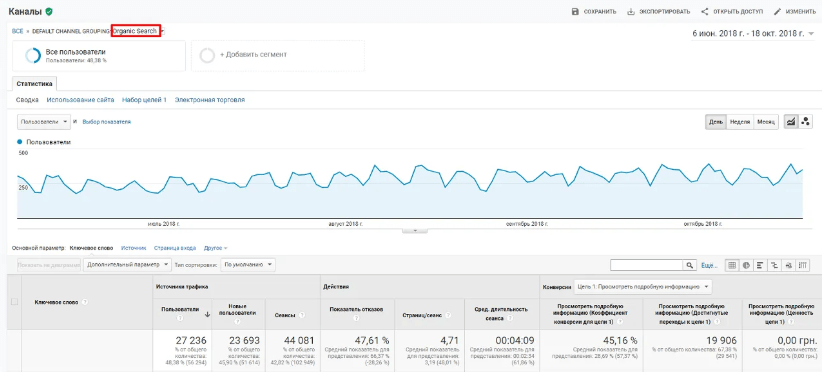This screenshot has width=827, height=378.
Task: Open help icon next to Сеансы header
Action: tap(302, 315)
